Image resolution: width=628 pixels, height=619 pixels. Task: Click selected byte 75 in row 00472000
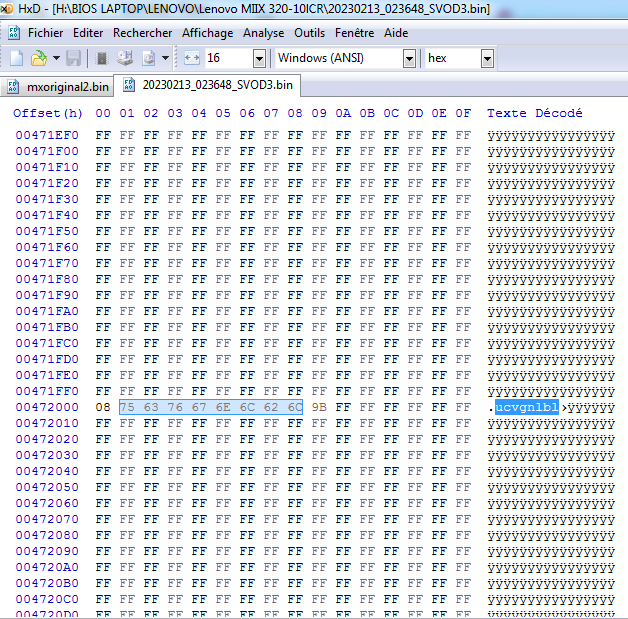[x=127, y=407]
